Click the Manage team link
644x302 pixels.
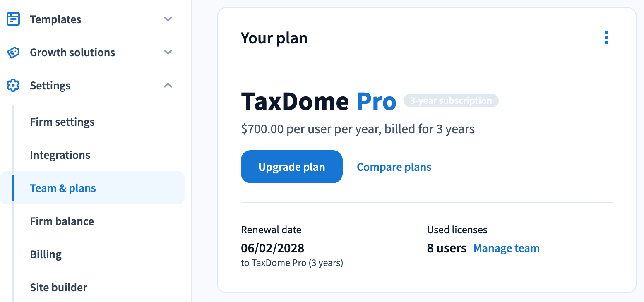506,248
